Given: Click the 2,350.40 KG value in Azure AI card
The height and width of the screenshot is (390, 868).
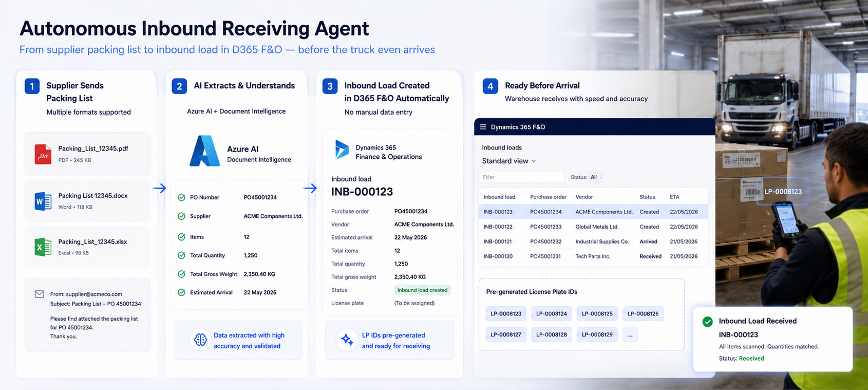Looking at the screenshot, I should coord(259,274).
